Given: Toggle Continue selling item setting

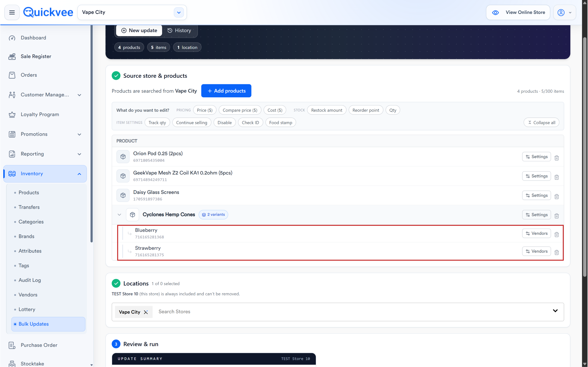Looking at the screenshot, I should (x=192, y=122).
